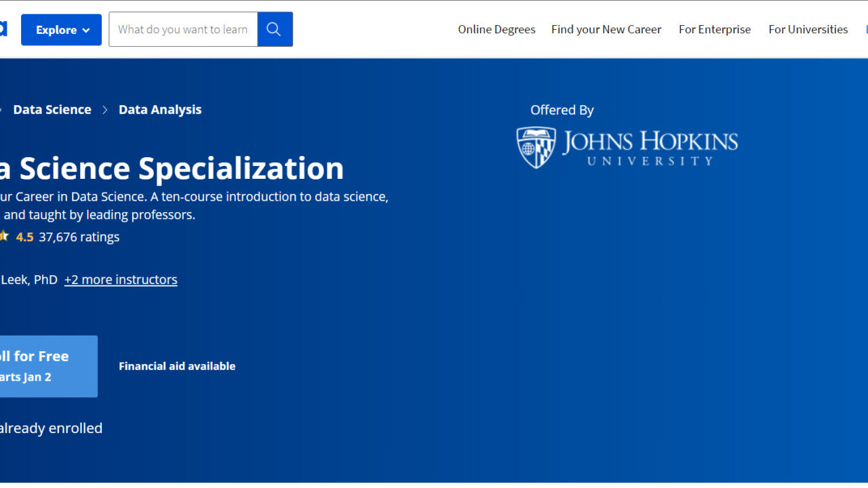Navigate to Data Science breadcrumb
This screenshot has width=868, height=488.
52,110
